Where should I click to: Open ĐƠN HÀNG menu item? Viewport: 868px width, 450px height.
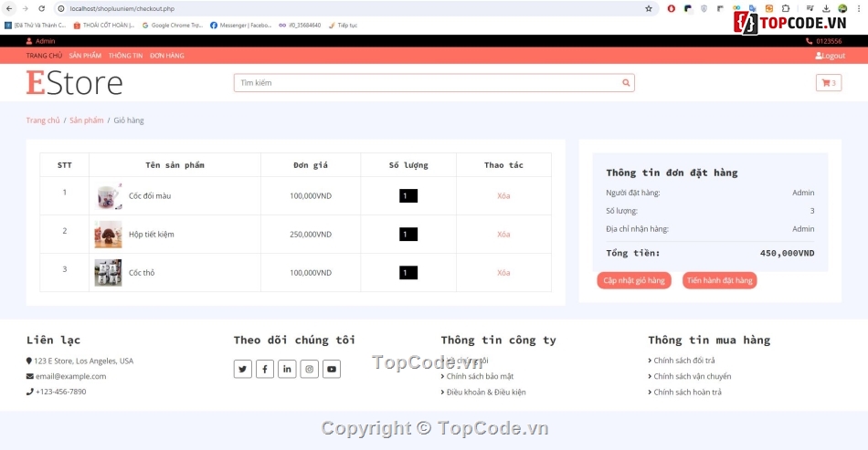[x=167, y=56]
